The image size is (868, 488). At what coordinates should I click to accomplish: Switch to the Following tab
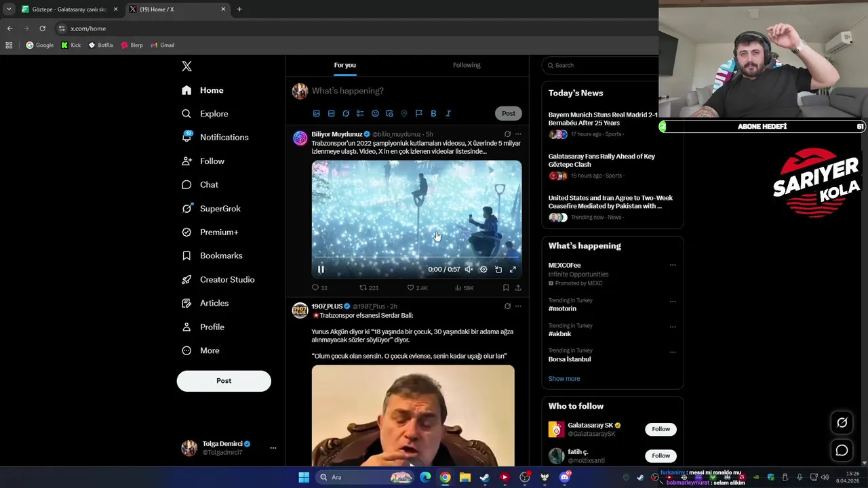[467, 65]
